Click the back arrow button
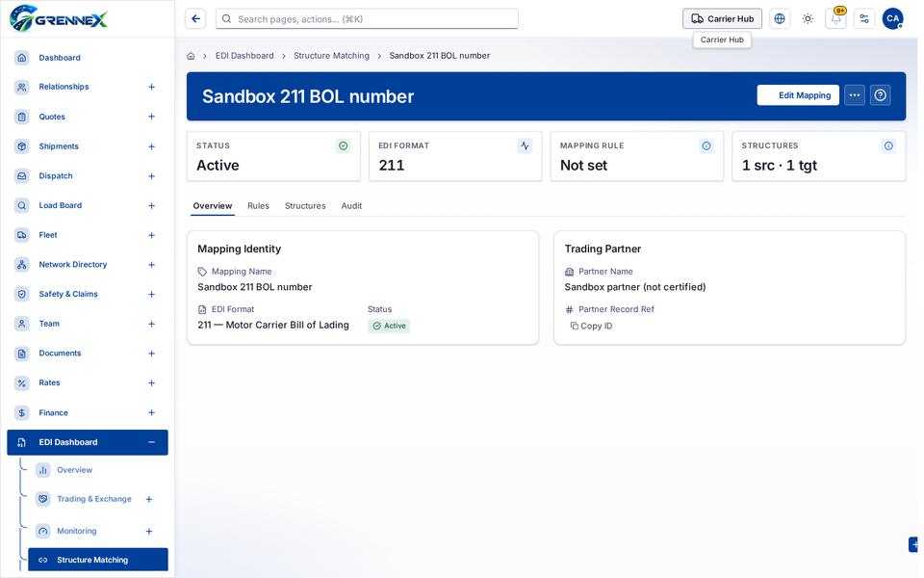The image size is (924, 578). 195,19
